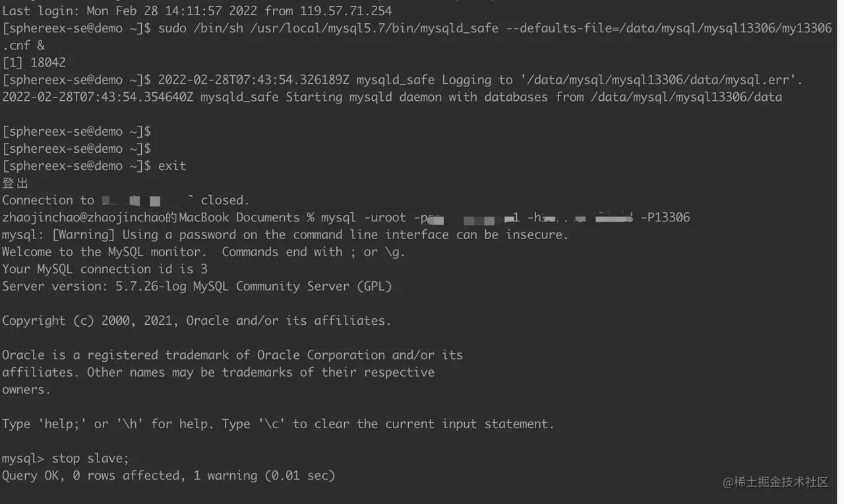Click the 稀土掘金技术社区 watermark
The image size is (844, 504).
(x=775, y=482)
